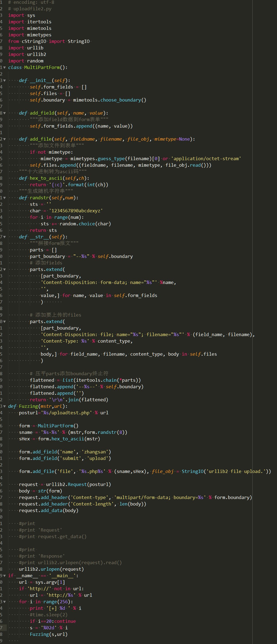Select the 'import mimetools' line
The image size is (277, 644).
[x=30, y=28]
